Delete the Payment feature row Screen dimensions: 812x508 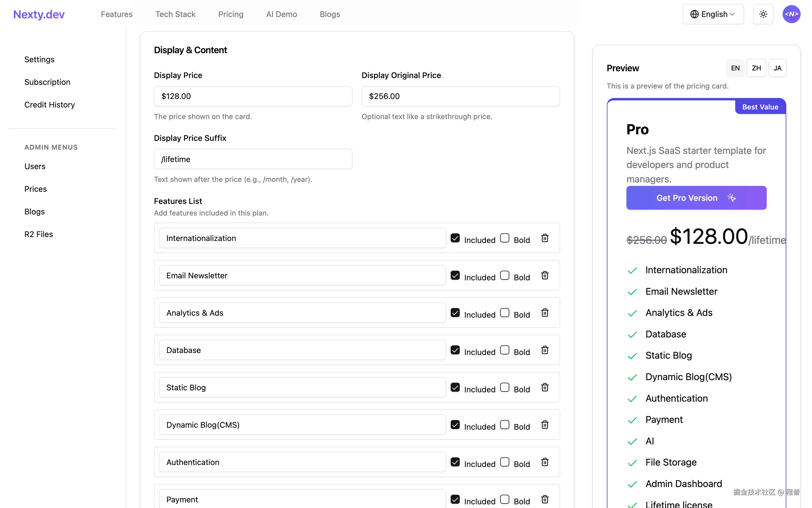pyautogui.click(x=545, y=499)
